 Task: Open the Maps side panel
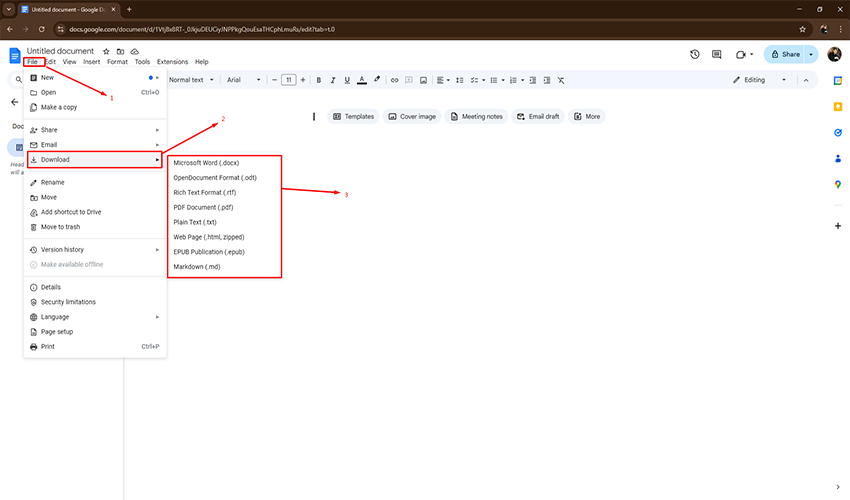coord(838,184)
